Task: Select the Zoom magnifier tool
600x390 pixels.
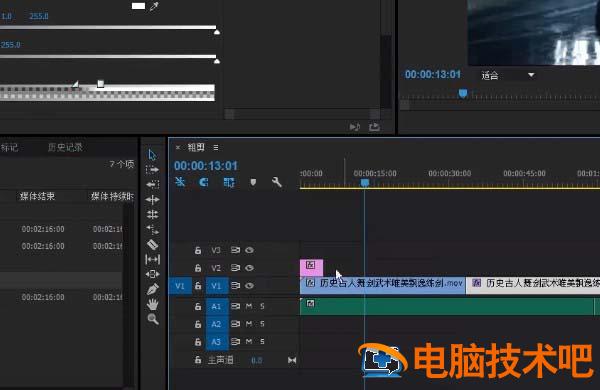Action: [152, 319]
